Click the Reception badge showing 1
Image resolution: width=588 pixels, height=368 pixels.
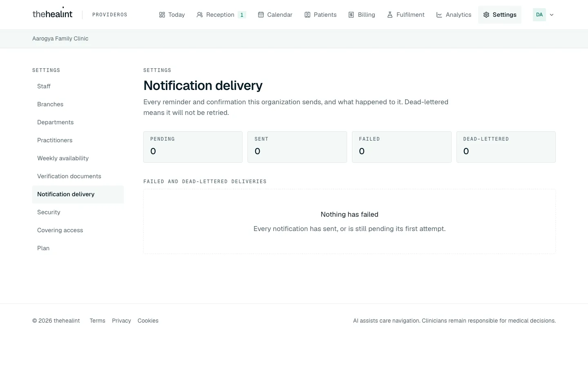pyautogui.click(x=242, y=15)
